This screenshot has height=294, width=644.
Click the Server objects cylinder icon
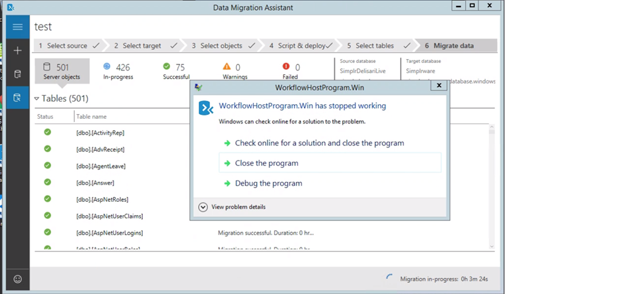click(47, 67)
